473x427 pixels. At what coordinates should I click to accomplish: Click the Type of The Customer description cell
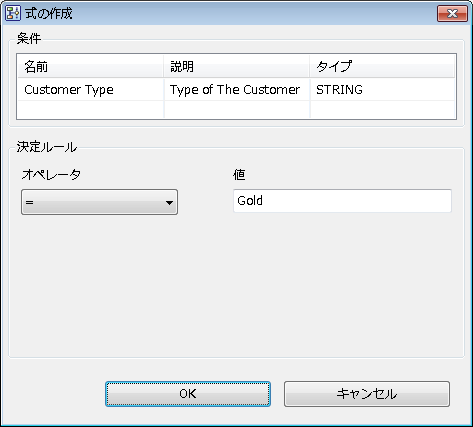pos(237,89)
